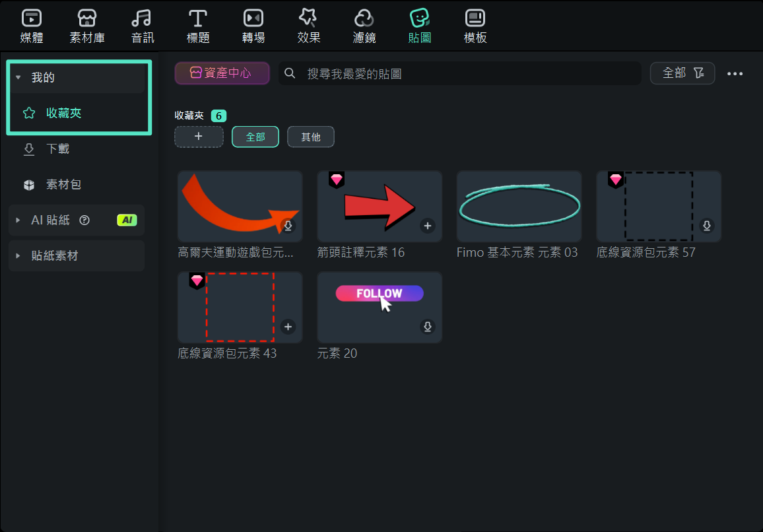Select 下載 in the sidebar
The image size is (763, 532).
tap(57, 149)
